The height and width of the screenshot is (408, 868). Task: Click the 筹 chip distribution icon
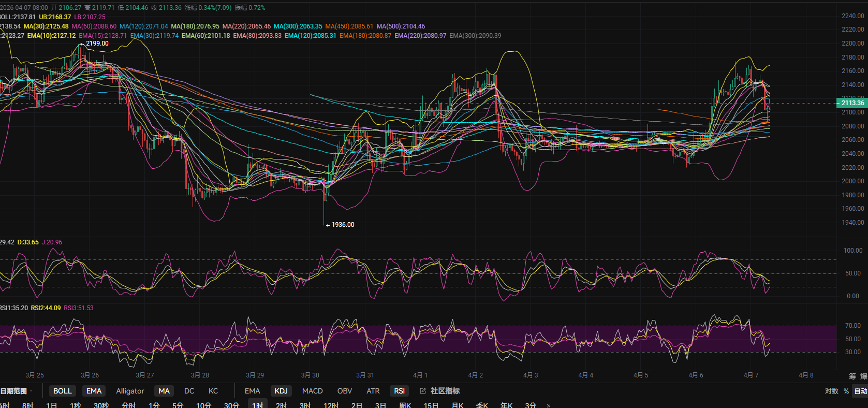(852, 376)
